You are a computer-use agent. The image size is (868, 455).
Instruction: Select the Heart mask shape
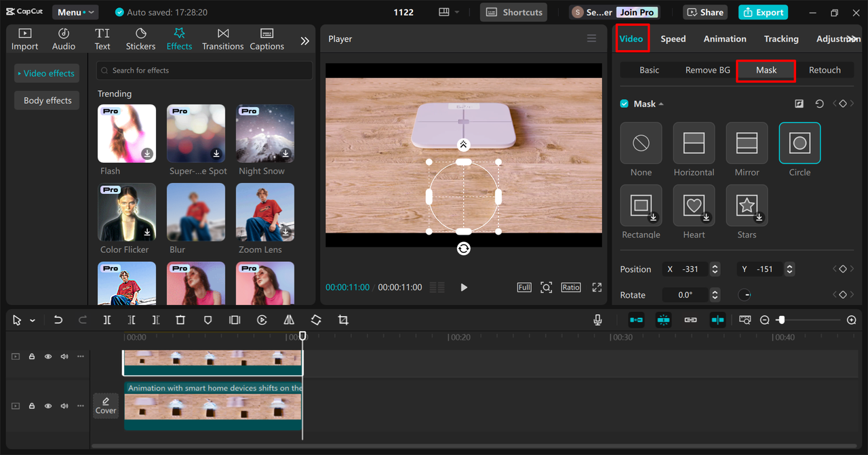[x=694, y=205]
